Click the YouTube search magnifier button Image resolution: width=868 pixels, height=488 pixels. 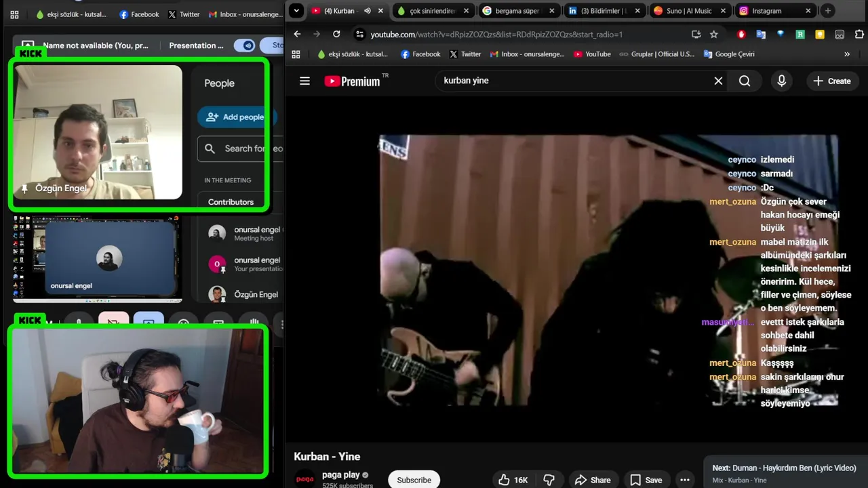[745, 81]
